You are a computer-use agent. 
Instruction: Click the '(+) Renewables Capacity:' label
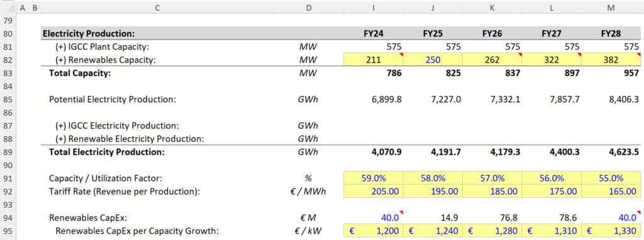coord(106,60)
